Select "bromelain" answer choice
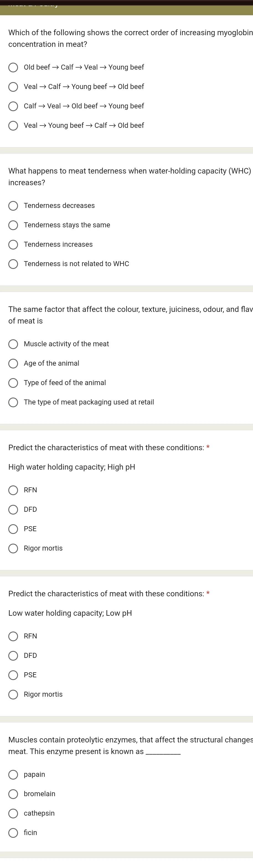This screenshot has width=253, height=868. [x=14, y=794]
